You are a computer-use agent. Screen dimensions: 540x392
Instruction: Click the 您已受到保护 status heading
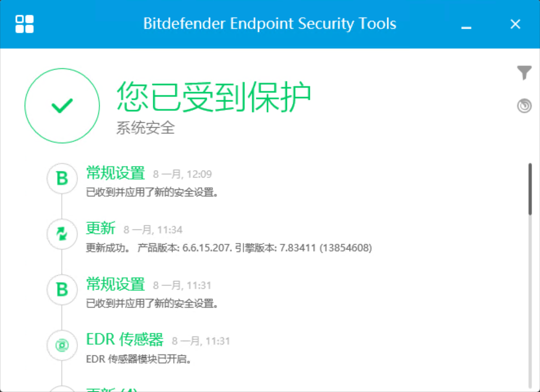pyautogui.click(x=214, y=97)
